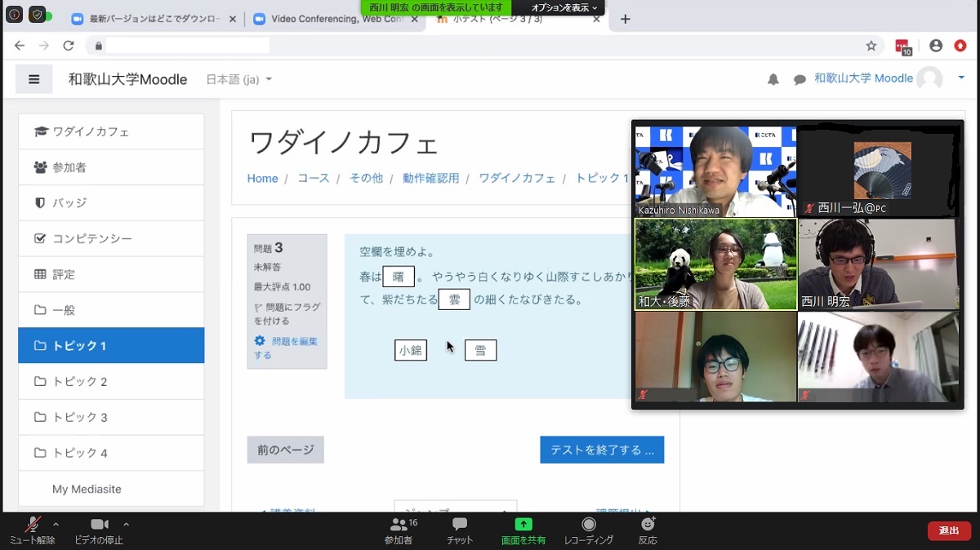Viewport: 980px width, 550px height.
Task: Go forward in browser
Action: point(44,46)
